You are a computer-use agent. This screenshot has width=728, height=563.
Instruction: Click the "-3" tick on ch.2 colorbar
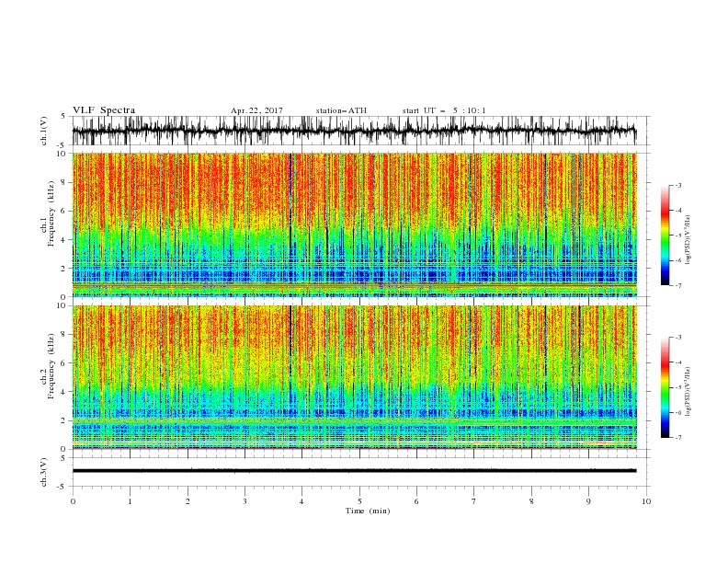pyautogui.click(x=678, y=338)
